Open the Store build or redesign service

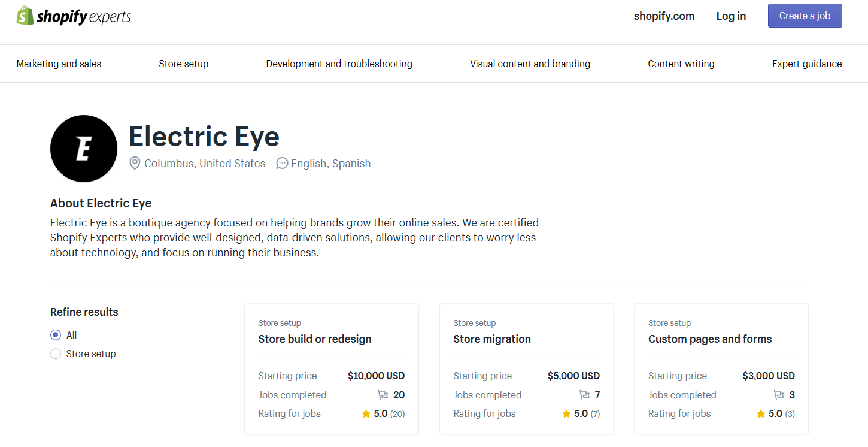315,339
